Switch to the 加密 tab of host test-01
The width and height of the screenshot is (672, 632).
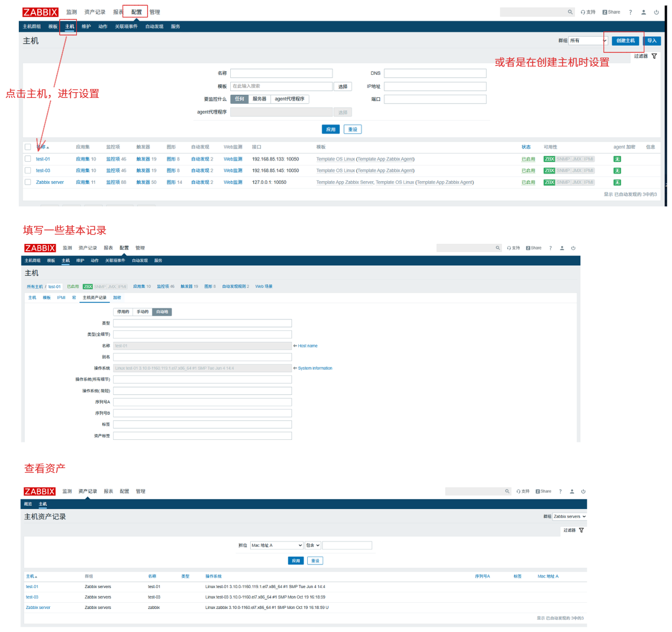117,297
